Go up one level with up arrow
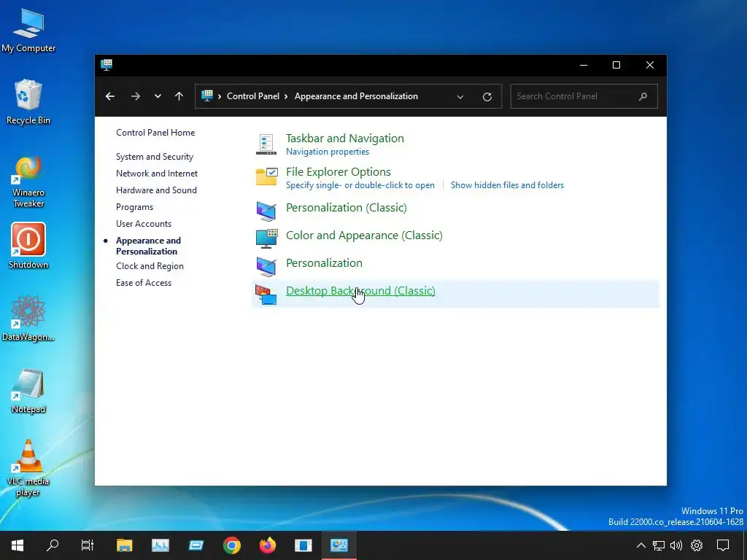Viewport: 747px width, 560px height. point(179,96)
